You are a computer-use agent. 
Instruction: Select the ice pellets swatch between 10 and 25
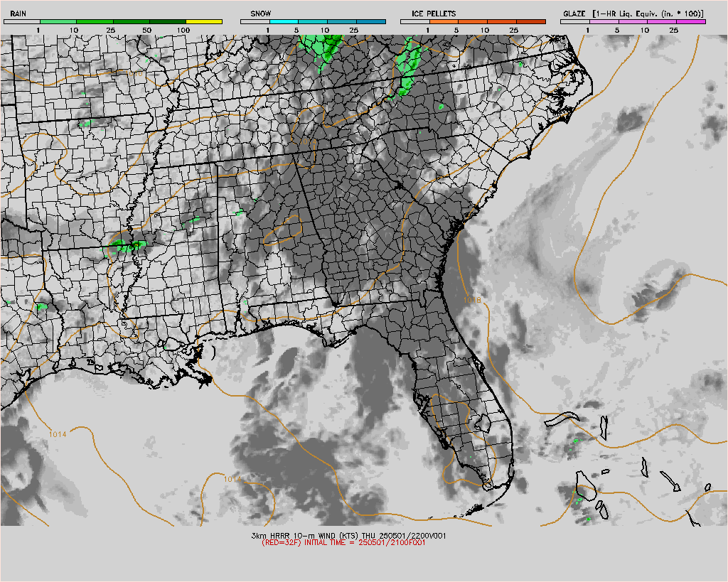(x=502, y=21)
